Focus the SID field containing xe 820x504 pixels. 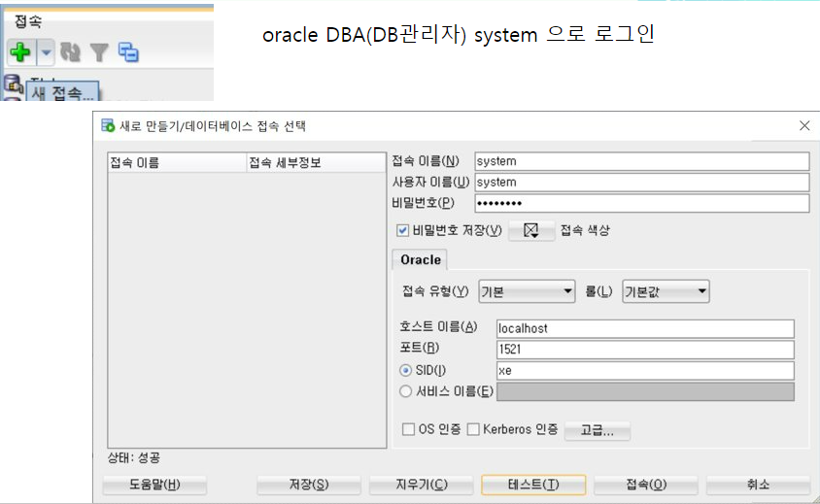[x=645, y=370]
